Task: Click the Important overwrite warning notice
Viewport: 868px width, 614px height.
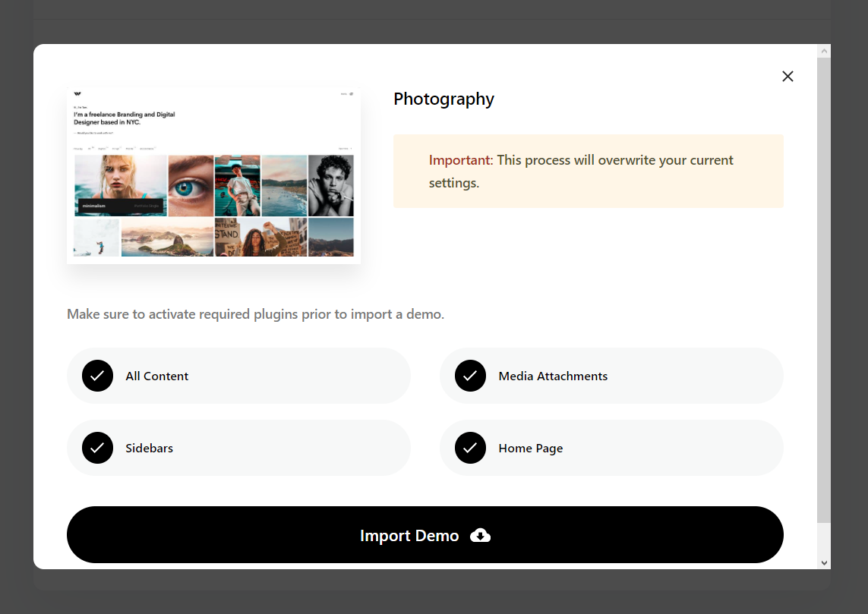Action: pos(588,172)
